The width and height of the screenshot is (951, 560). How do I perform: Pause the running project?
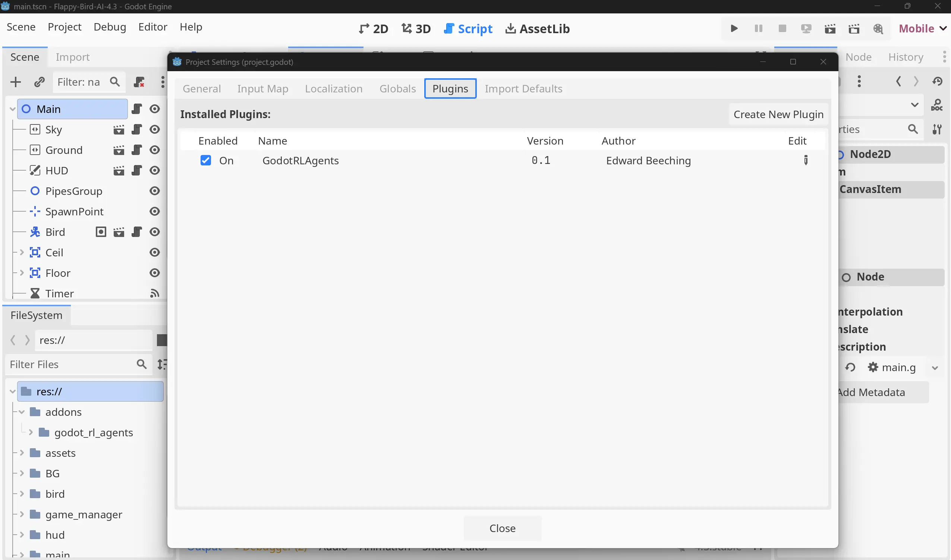coord(758,29)
